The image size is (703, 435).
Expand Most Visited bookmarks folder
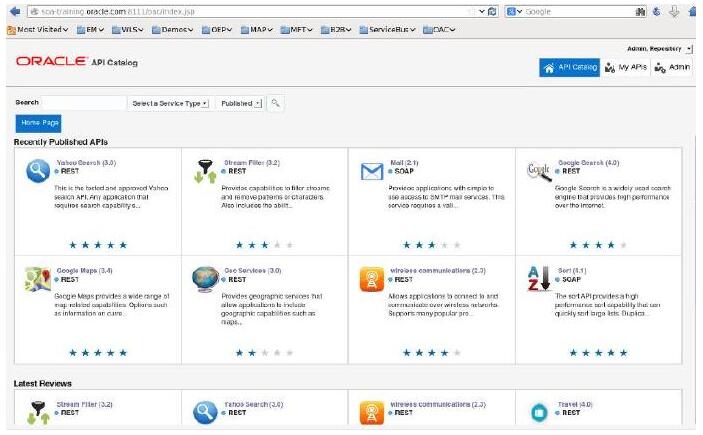pos(38,30)
